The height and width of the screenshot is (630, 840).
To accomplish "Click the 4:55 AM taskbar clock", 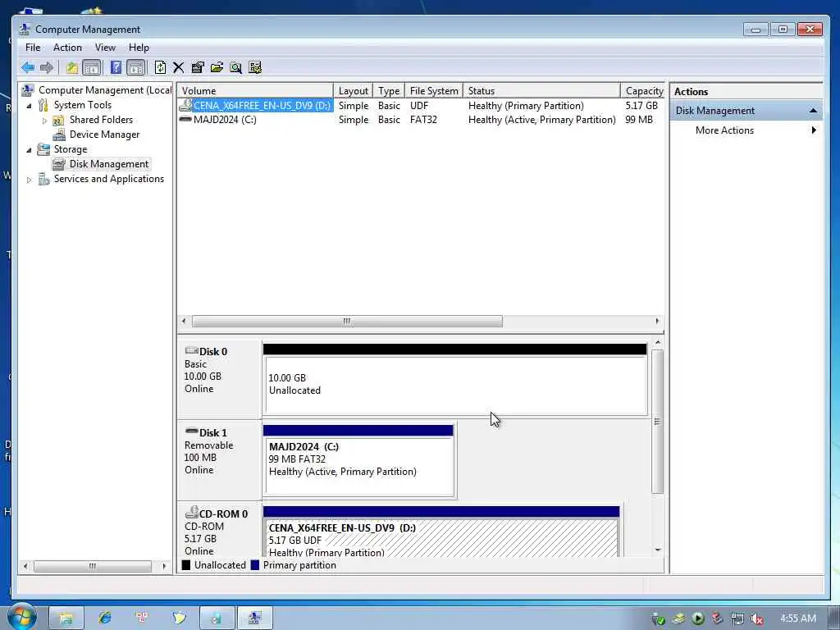I will click(798, 619).
